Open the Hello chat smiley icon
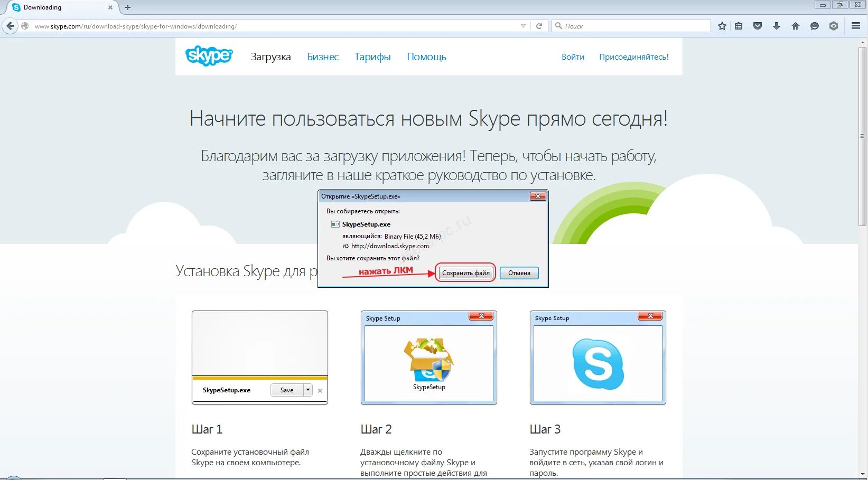Viewport: 868px width, 480px height. point(815,26)
